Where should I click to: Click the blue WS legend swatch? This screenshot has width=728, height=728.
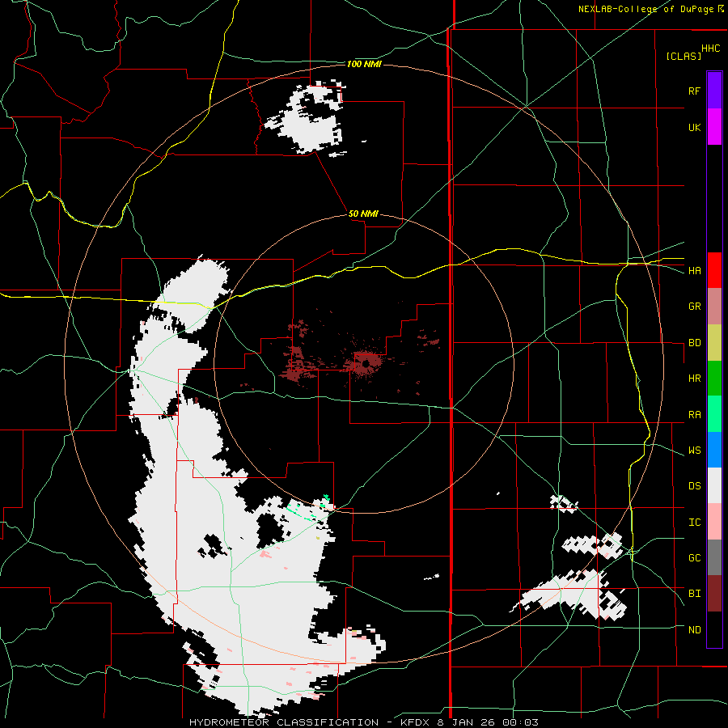(714, 450)
